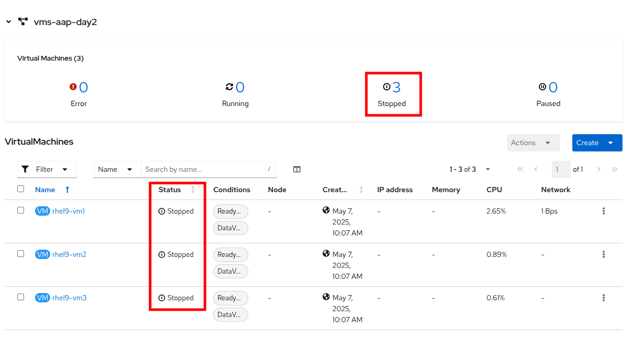Click the manage columns icon
The width and height of the screenshot is (634, 364).
click(297, 169)
